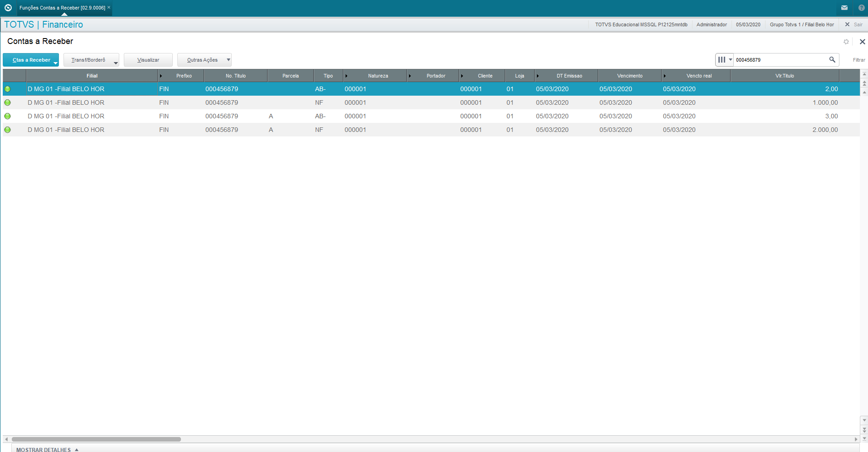Click the 05/03/2020 system date in header
This screenshot has height=452, width=868.
click(748, 24)
